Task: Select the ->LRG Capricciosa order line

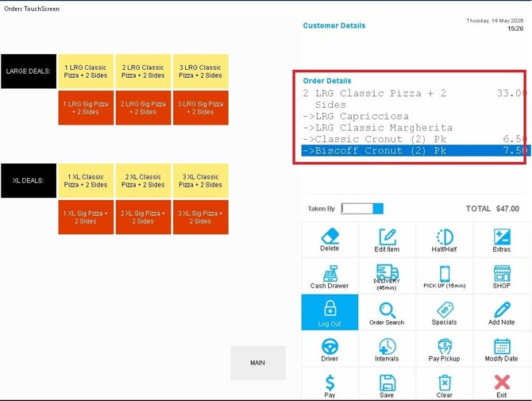Action: tap(415, 116)
